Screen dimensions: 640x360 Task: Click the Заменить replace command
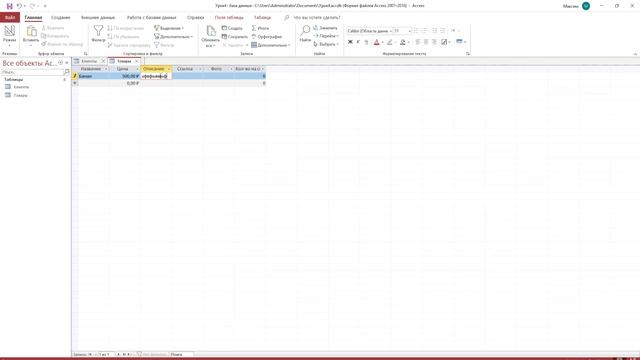pyautogui.click(x=325, y=28)
